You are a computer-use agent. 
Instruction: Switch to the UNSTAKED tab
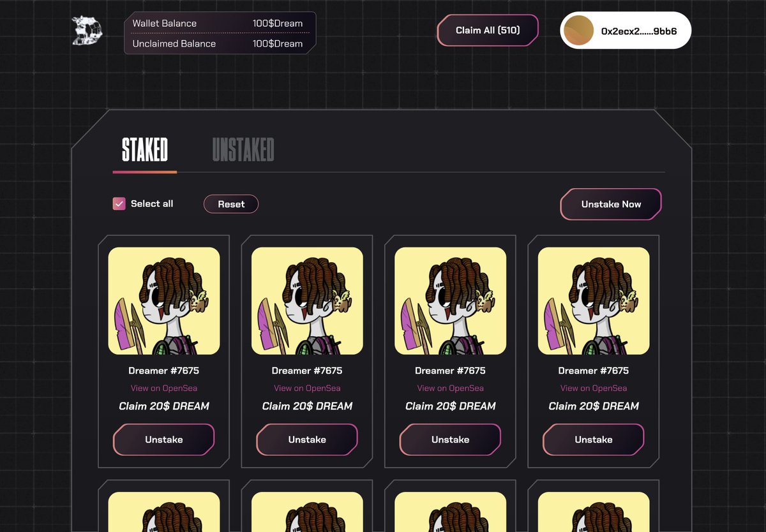coord(243,150)
